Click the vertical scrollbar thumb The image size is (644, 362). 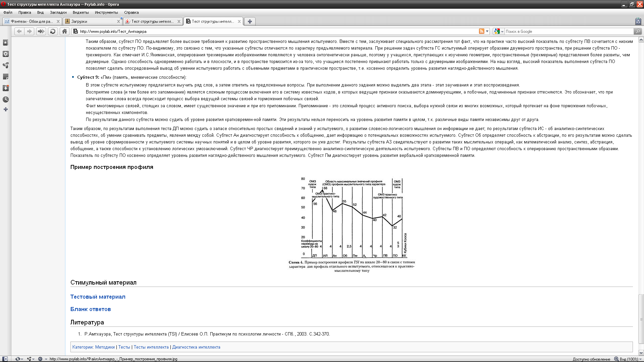click(x=641, y=319)
